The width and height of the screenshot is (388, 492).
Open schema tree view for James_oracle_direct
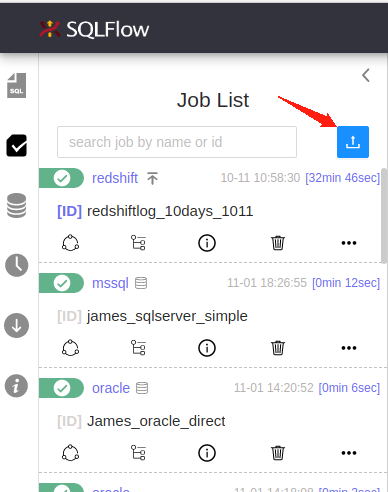pyautogui.click(x=138, y=453)
